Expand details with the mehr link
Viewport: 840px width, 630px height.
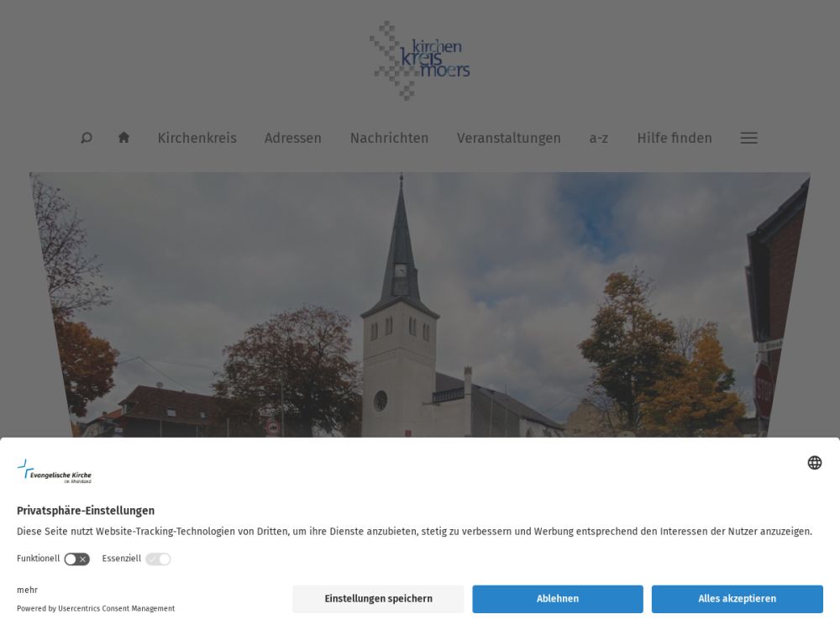pos(28,590)
